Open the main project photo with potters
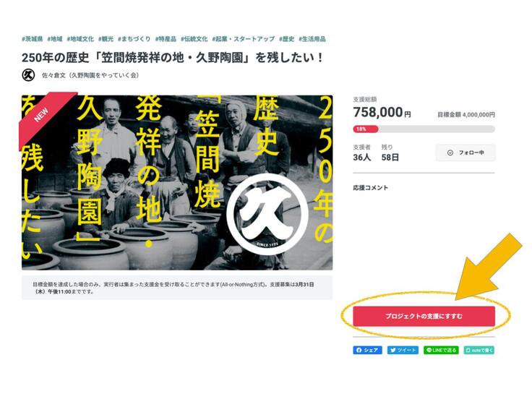 177,183
